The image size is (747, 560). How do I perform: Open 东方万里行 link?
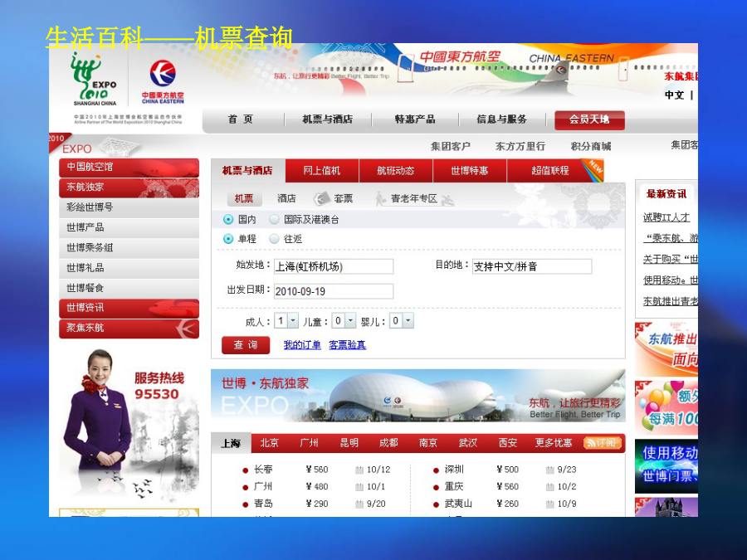520,147
